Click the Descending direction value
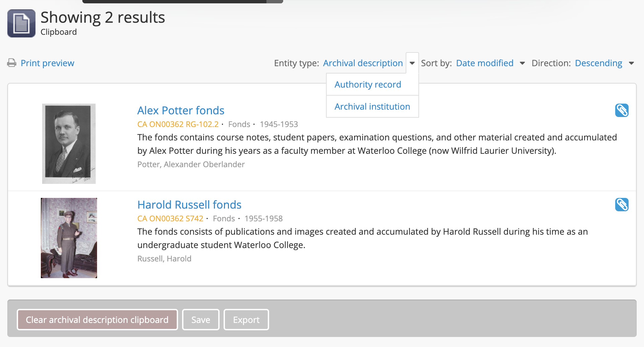Image resolution: width=644 pixels, height=347 pixels. (598, 63)
